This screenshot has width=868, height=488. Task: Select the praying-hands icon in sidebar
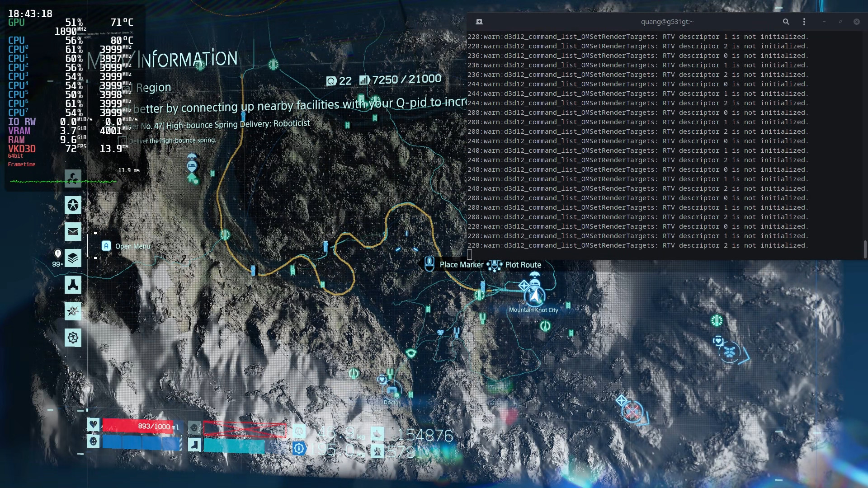click(73, 285)
